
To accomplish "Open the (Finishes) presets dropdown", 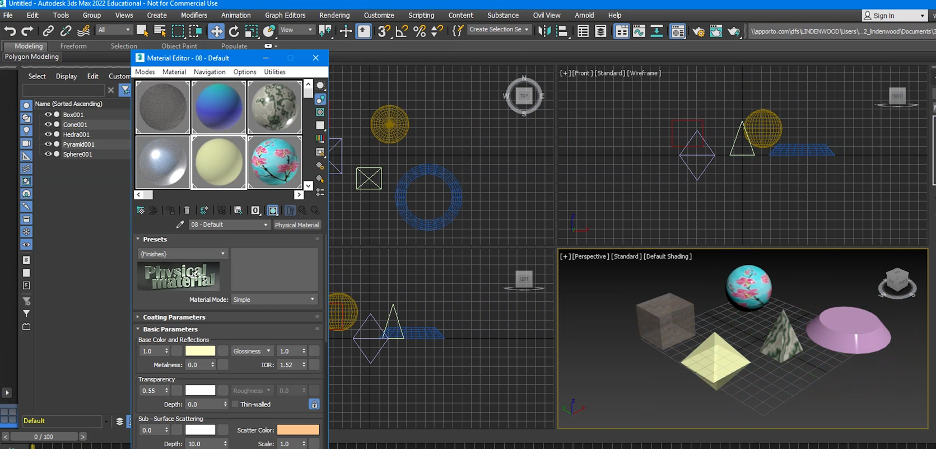I will point(183,254).
